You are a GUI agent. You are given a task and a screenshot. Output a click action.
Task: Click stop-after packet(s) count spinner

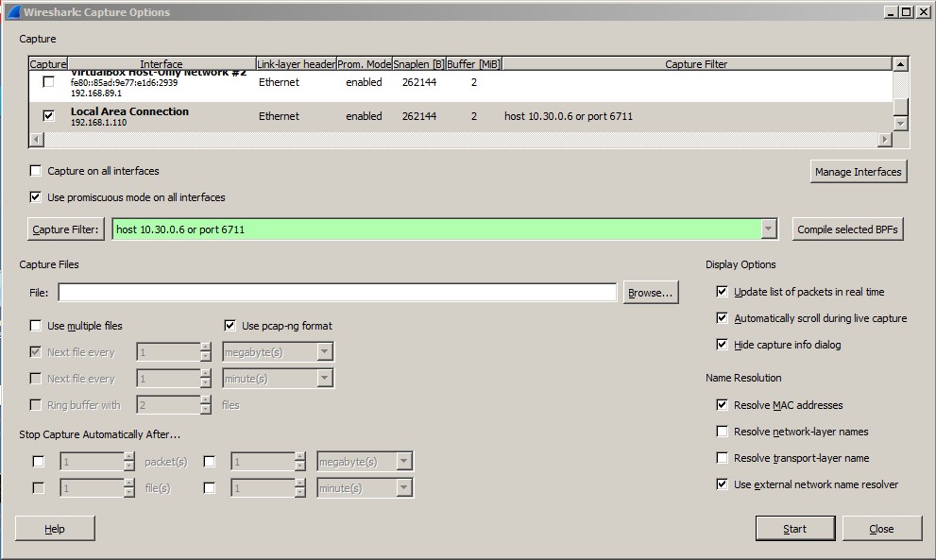pos(97,462)
